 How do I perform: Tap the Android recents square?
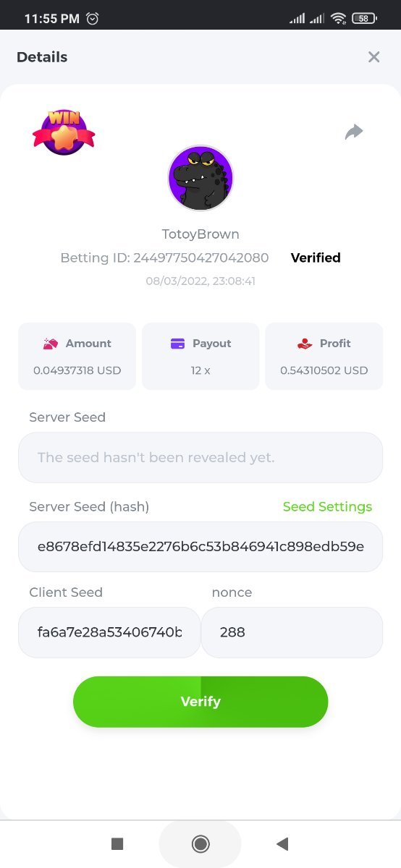[x=117, y=843]
